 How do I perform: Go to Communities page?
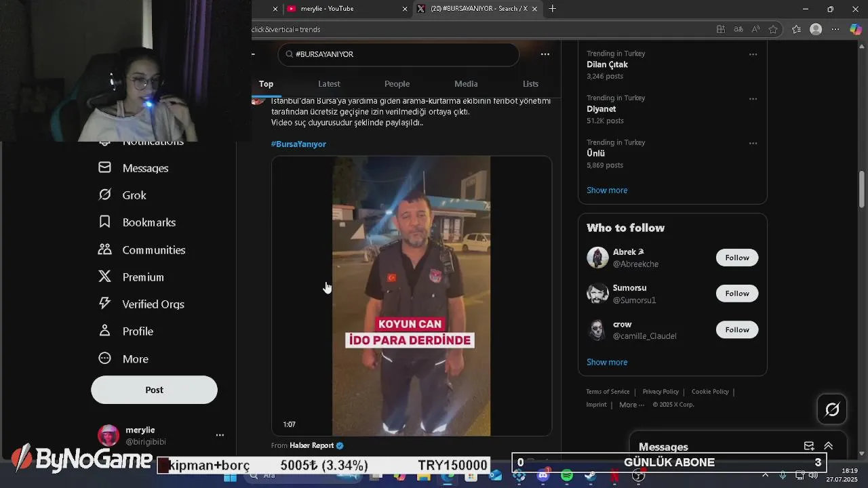[142, 250]
